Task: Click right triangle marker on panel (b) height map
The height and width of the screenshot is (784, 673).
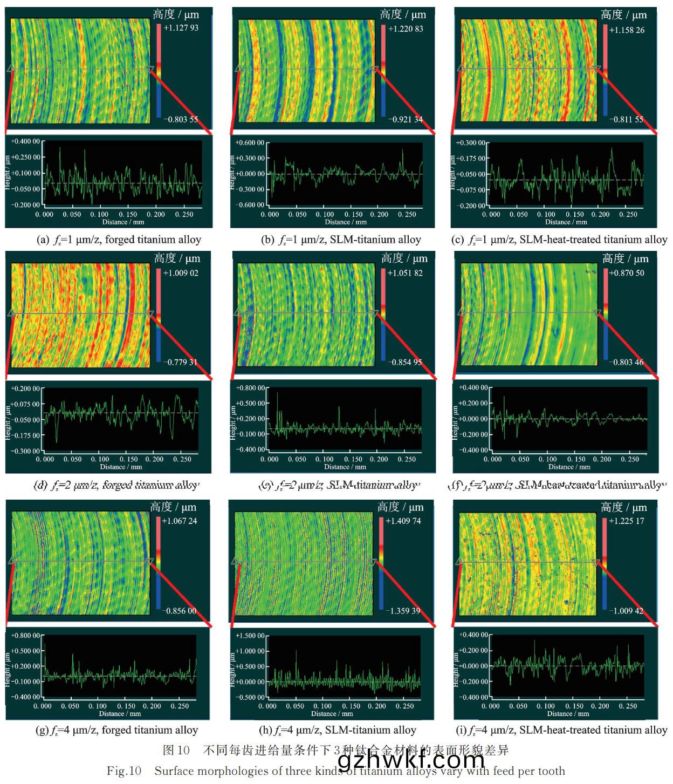Action: (375, 69)
